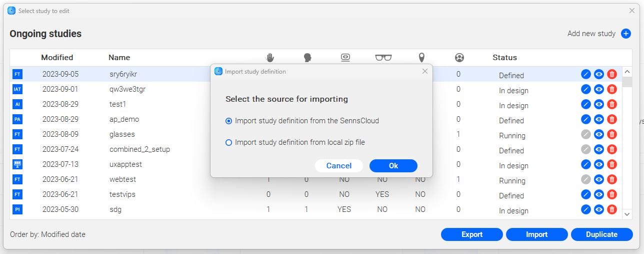Image resolution: width=644 pixels, height=254 pixels.
Task: Click the PA type badge for ap_demo
Action: (x=17, y=119)
